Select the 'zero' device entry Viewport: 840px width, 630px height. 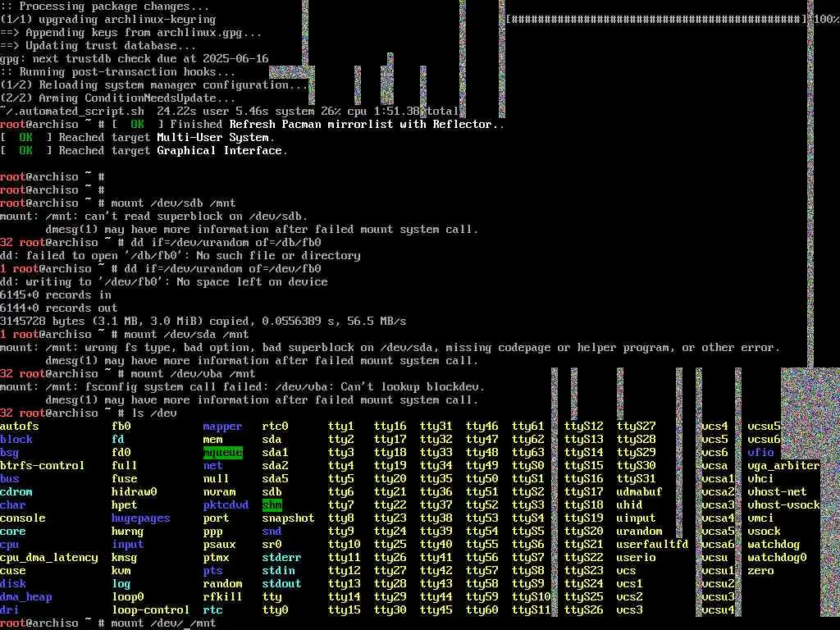[760, 571]
